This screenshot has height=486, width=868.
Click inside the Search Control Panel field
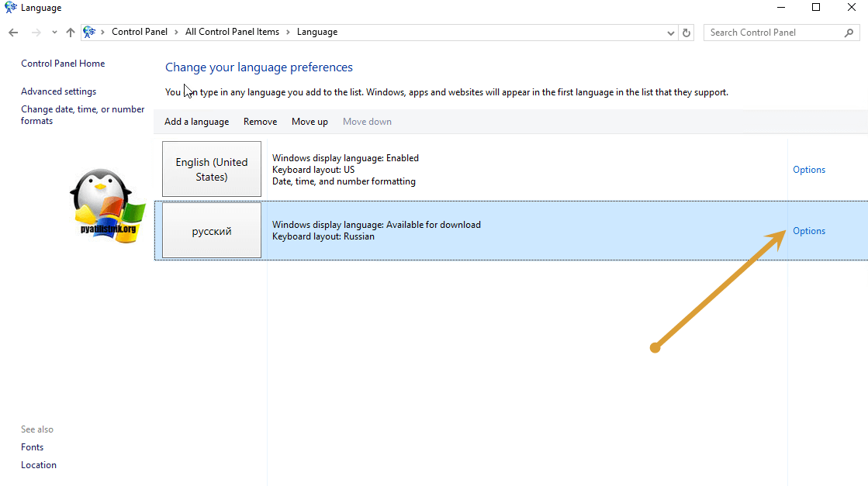pos(772,33)
